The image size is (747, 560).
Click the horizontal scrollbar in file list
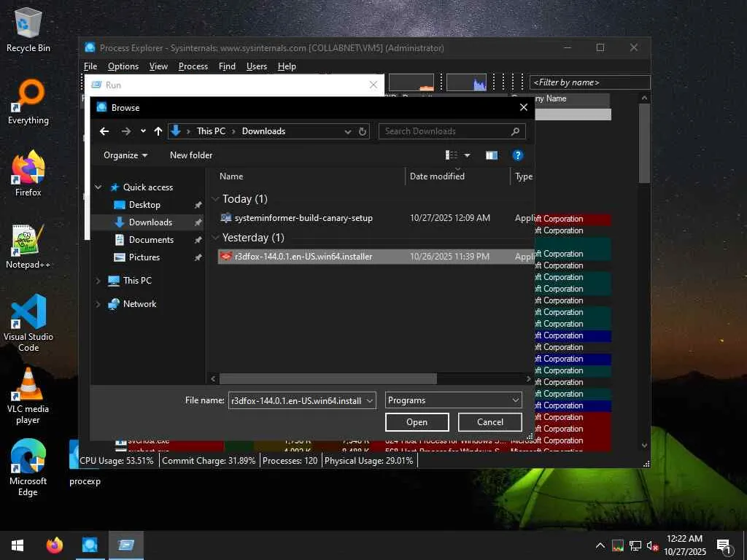point(328,378)
